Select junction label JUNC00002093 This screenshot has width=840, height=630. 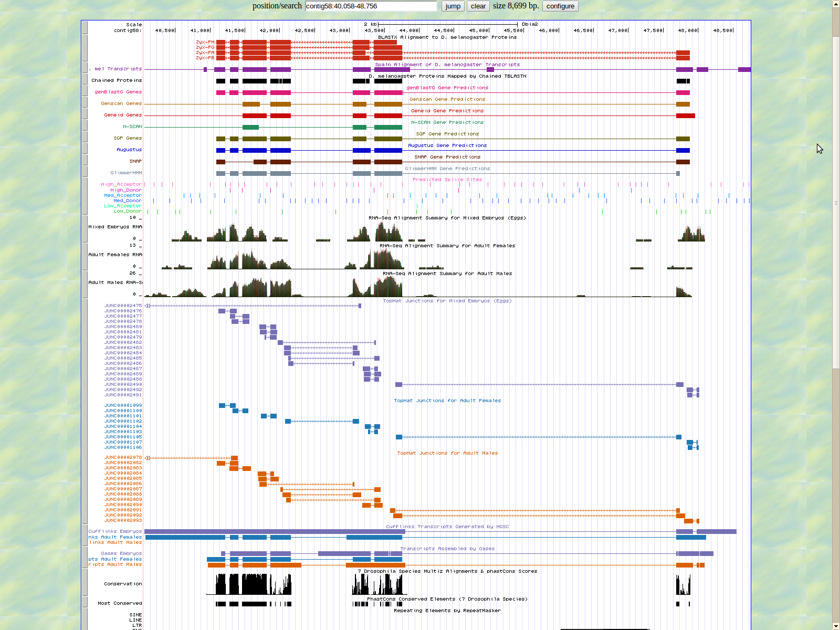click(x=123, y=520)
